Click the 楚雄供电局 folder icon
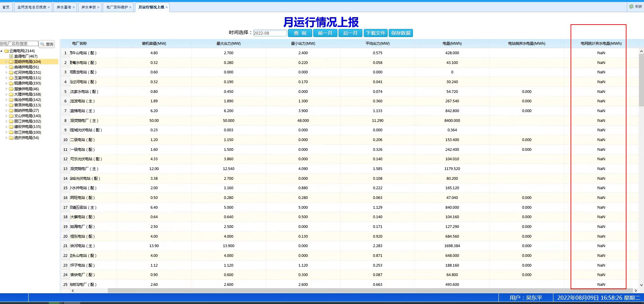This screenshot has width=644, height=304. coord(11,89)
